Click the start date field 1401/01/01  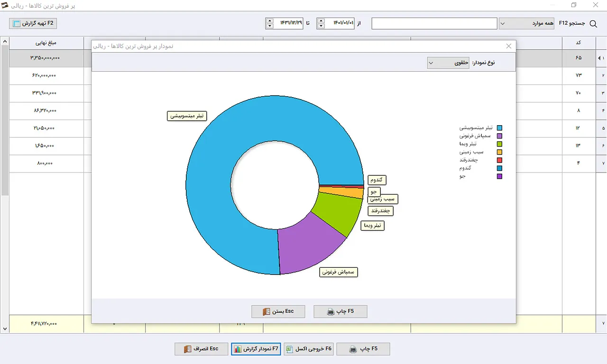click(340, 23)
